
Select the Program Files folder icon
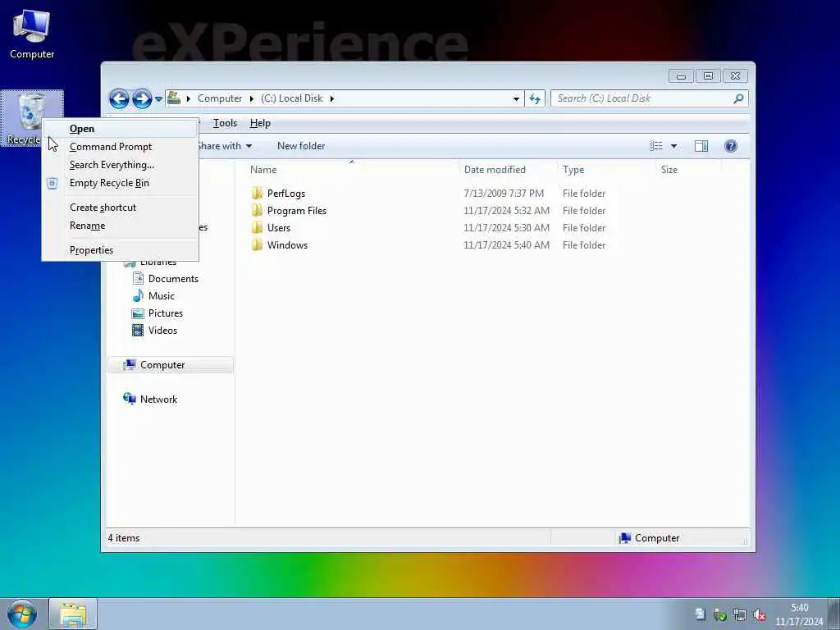(x=257, y=210)
